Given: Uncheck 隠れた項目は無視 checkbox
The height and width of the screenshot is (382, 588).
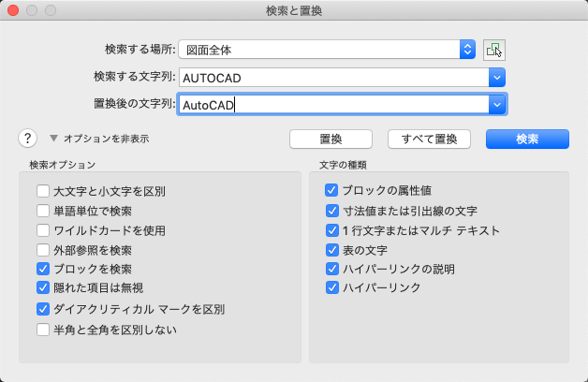Looking at the screenshot, I should (43, 287).
